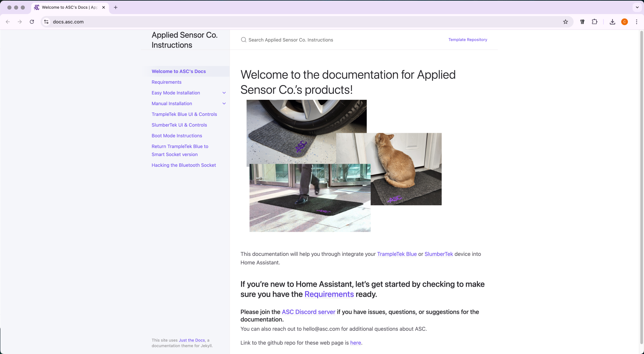Reload the page with the refresh icon
Screen dimensions: 644x354
coord(32,22)
